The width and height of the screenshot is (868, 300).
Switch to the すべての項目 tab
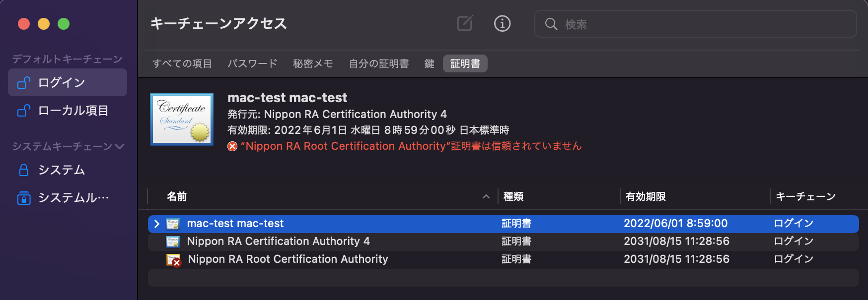(x=182, y=63)
